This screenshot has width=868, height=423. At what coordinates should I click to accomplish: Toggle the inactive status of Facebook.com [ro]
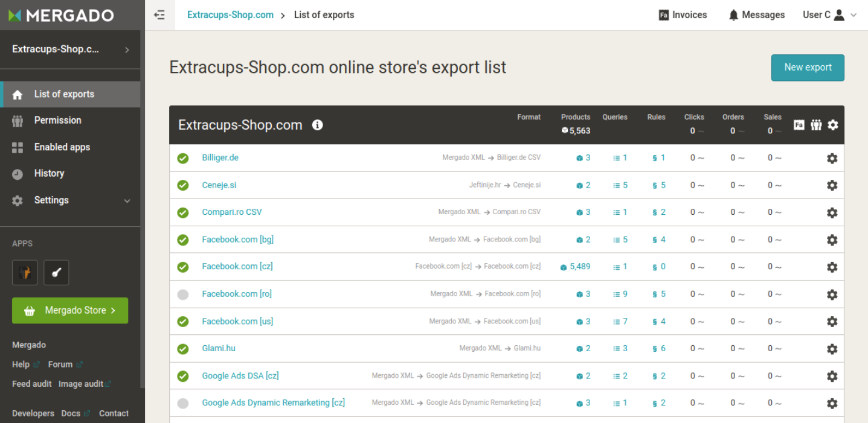[x=183, y=294]
